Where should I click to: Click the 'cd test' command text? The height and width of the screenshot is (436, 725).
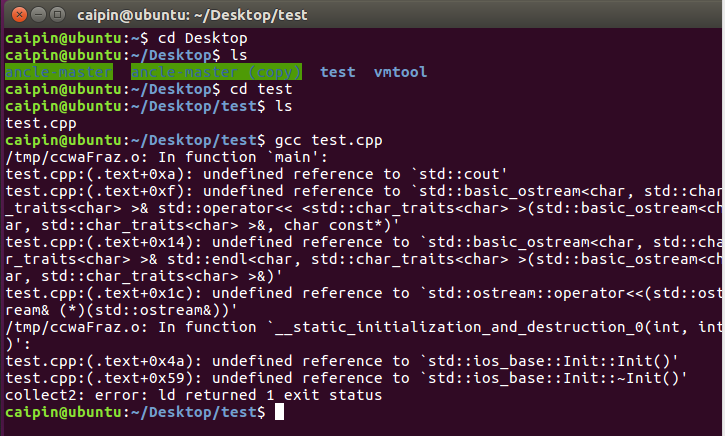click(x=261, y=89)
